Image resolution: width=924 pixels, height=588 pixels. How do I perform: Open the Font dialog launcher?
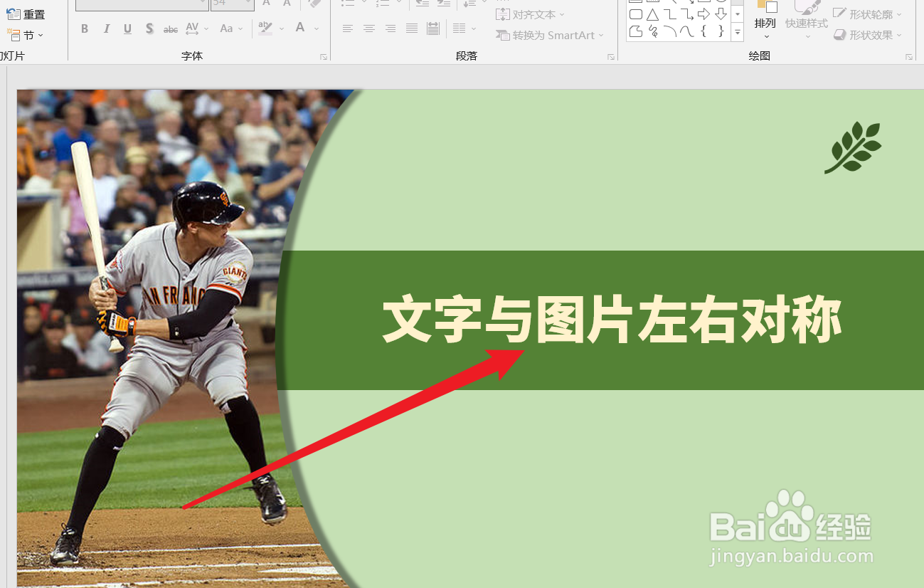(324, 56)
